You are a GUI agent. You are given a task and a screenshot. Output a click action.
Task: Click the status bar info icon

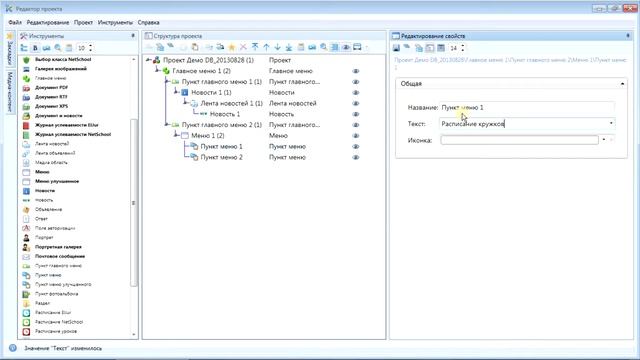(x=13, y=348)
